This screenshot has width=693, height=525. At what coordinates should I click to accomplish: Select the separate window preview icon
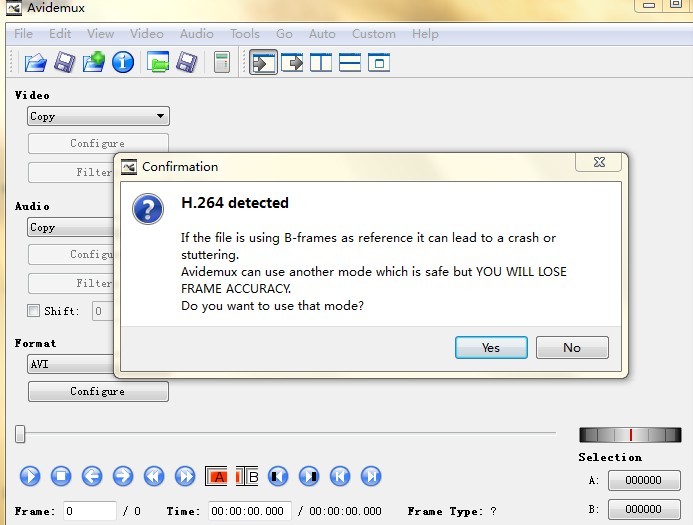[x=379, y=62]
